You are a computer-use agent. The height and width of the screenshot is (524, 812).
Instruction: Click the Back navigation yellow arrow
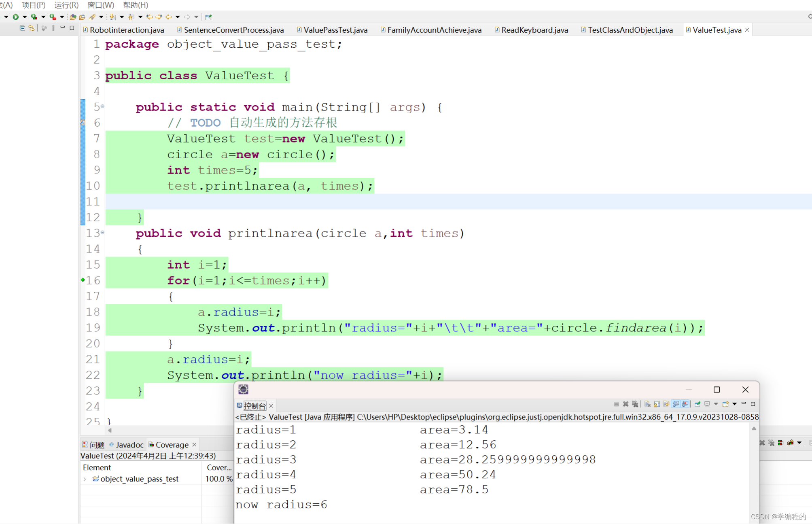[168, 17]
